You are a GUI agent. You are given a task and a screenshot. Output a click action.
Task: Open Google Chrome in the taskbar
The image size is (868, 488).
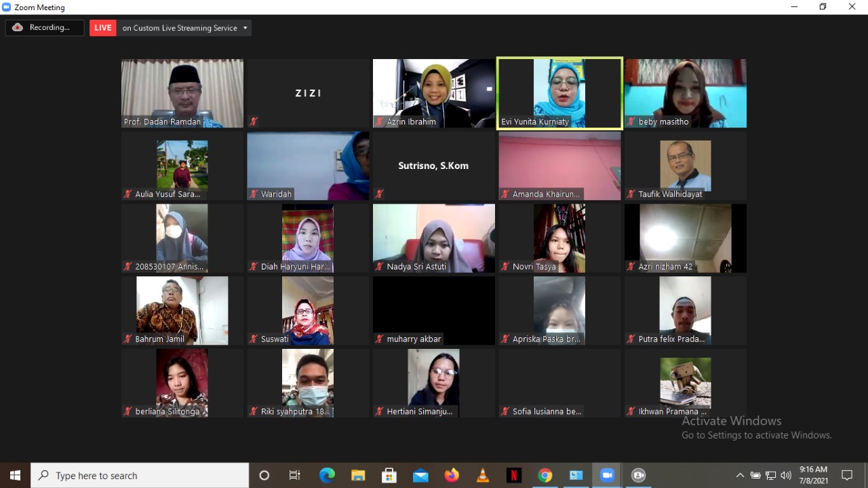click(545, 476)
